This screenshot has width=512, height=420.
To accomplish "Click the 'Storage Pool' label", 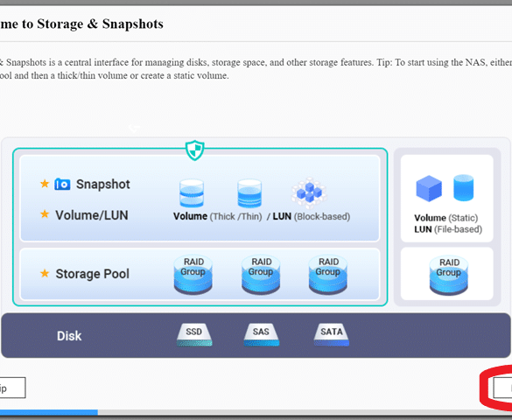I will [x=93, y=274].
